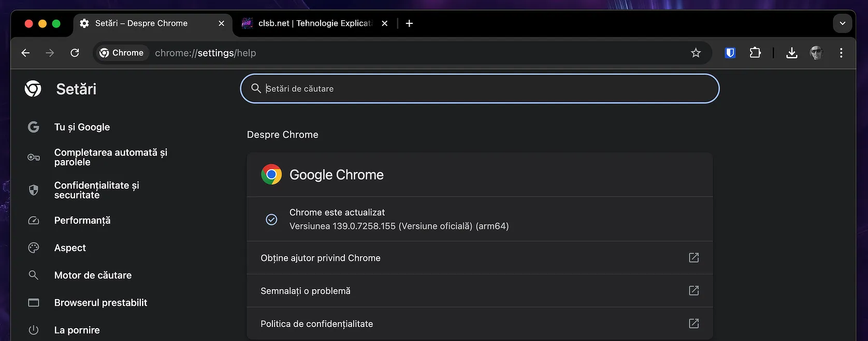Click the magnifier icon in settings search
The width and height of the screenshot is (868, 341).
click(256, 89)
